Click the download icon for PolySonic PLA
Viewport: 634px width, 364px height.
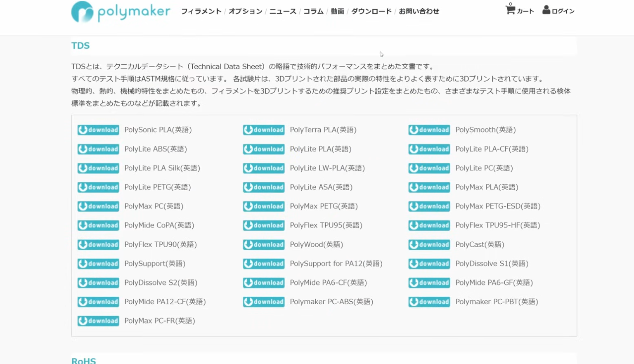[98, 130]
